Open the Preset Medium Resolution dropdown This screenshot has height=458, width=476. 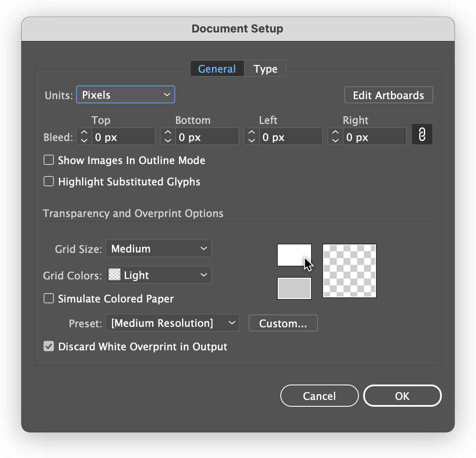click(173, 323)
